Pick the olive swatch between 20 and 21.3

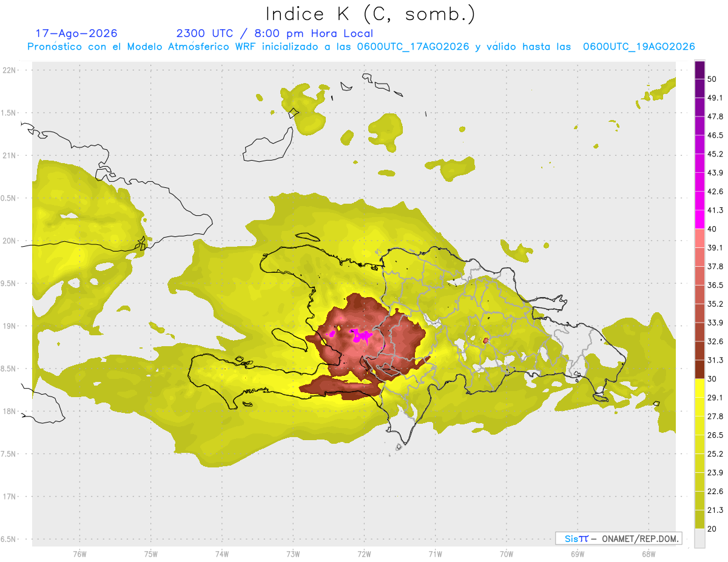pos(699,520)
